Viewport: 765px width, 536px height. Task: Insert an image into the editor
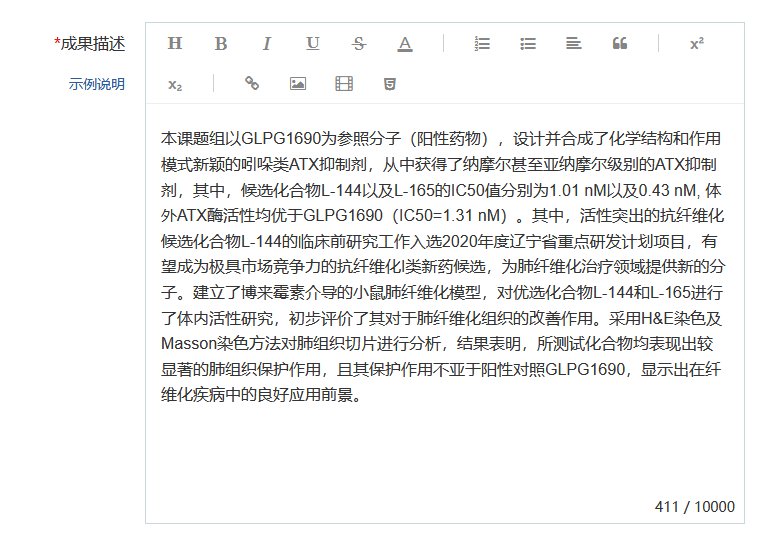(x=298, y=84)
